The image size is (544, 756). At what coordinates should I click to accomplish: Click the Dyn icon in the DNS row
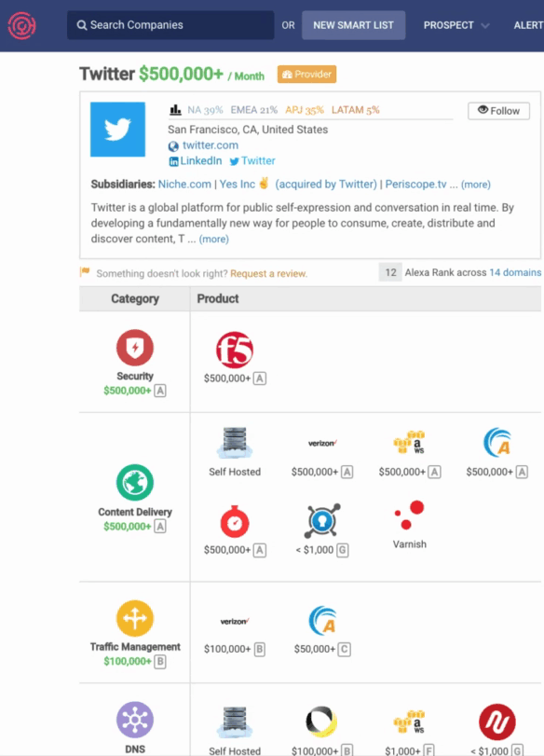321,722
